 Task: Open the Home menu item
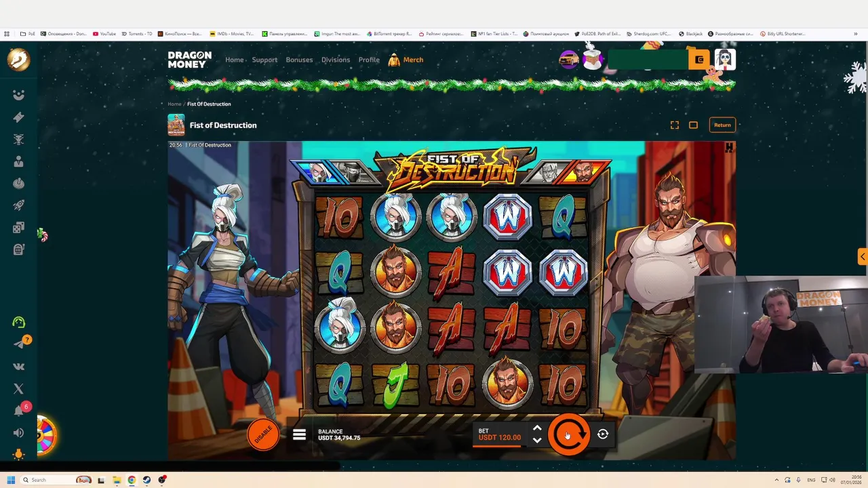coord(234,60)
